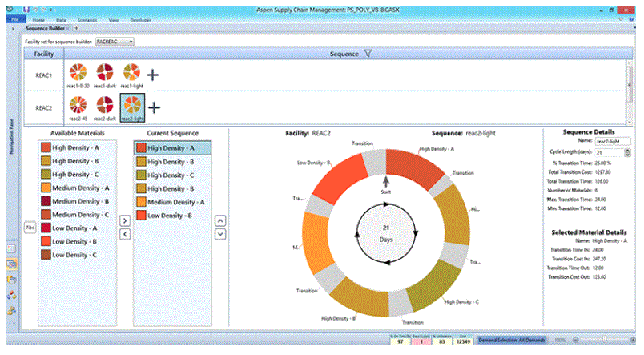Move selected sequence item up
644x355 pixels.
coord(220,220)
